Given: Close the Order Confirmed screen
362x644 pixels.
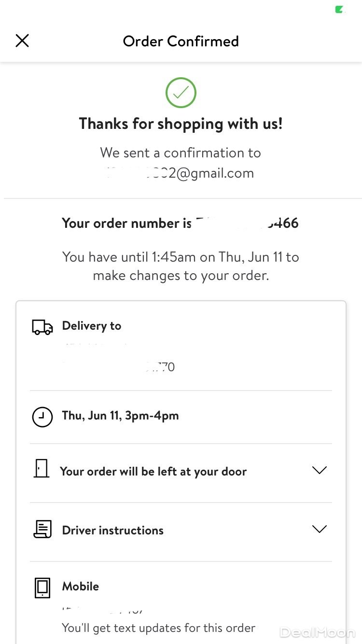Looking at the screenshot, I should [x=22, y=41].
